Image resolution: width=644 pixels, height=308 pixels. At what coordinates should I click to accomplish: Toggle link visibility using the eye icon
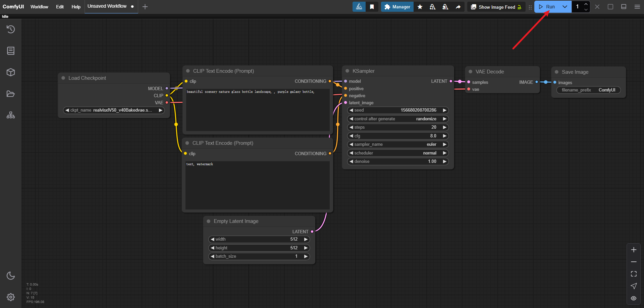pos(634,298)
